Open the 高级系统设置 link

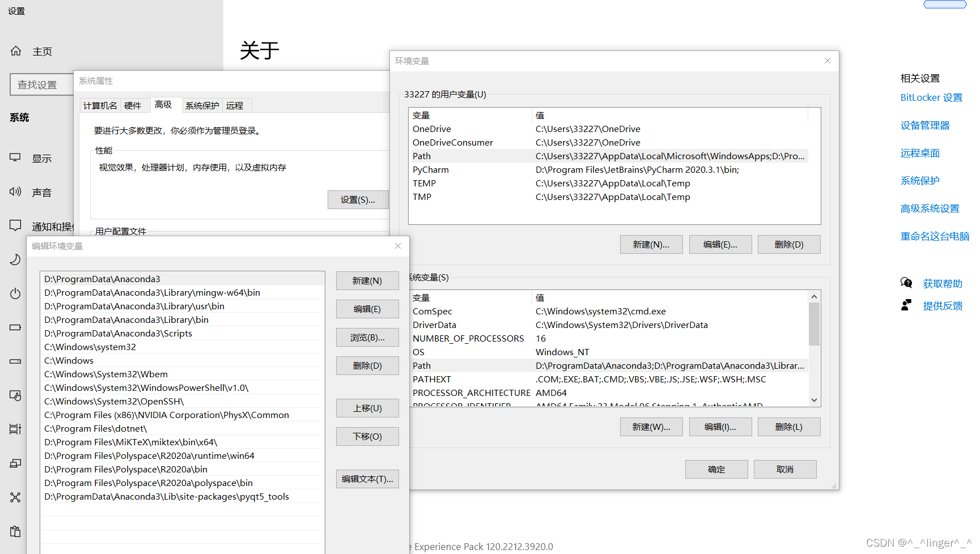click(930, 208)
